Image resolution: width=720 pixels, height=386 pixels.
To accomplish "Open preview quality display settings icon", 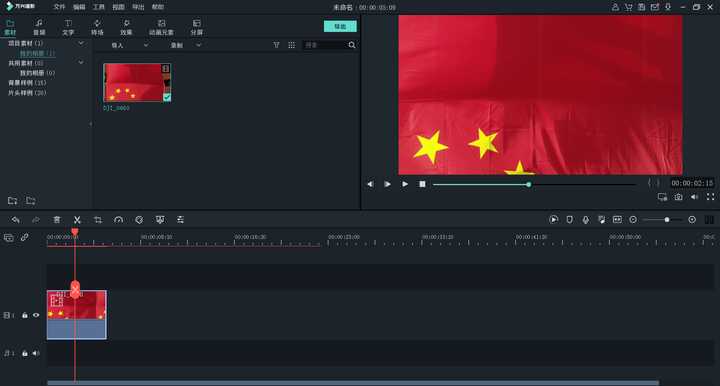I will click(x=662, y=197).
